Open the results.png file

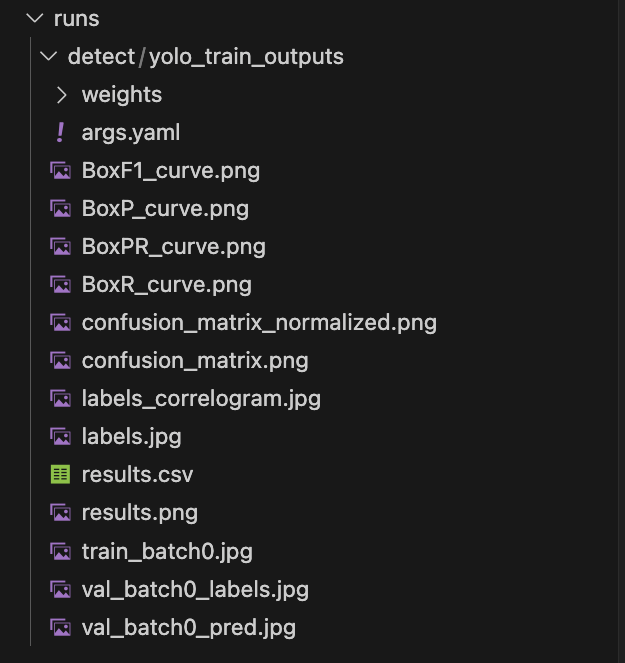click(x=140, y=513)
